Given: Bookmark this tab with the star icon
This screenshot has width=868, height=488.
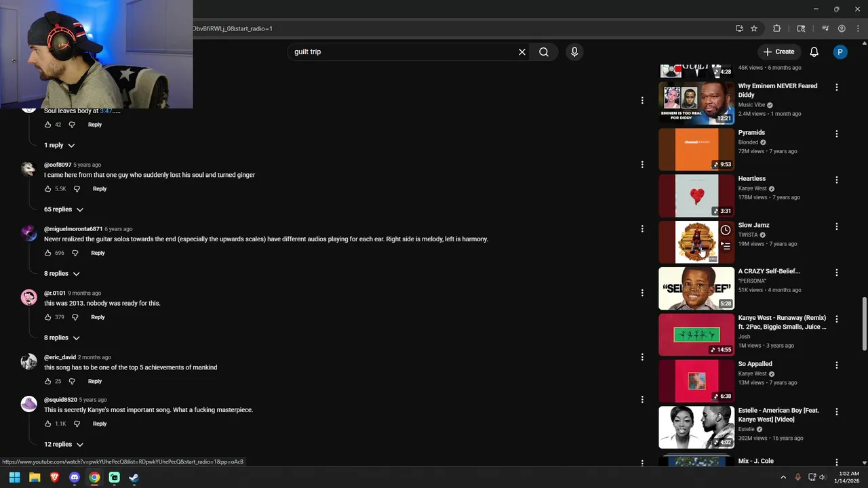Looking at the screenshot, I should point(754,28).
